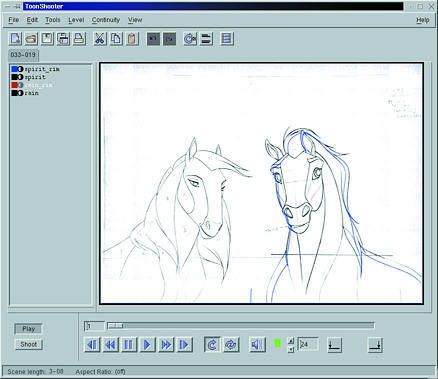The image size is (438, 379).
Task: Click the stacked list toolbar icon
Action: pos(227,39)
